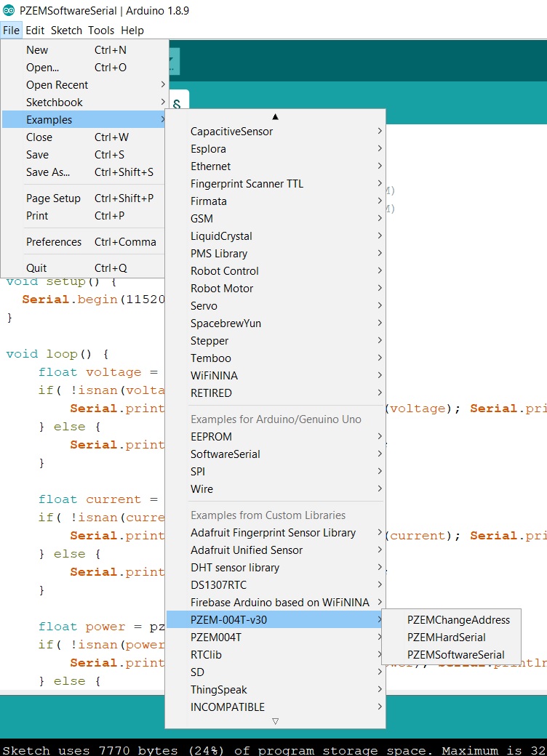Expand Esplora examples

tap(276, 149)
